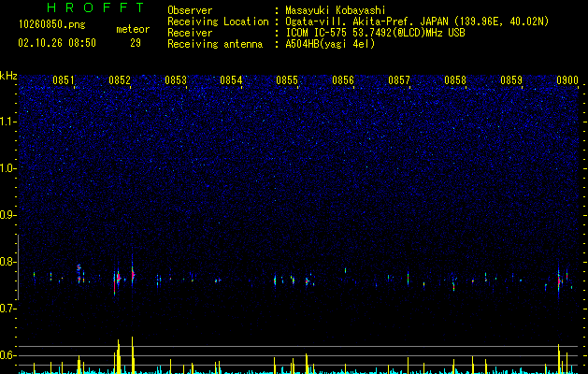Viewport: 588px width, 374px height.
Task: Click the 0.7 kHz axis label
Action: coord(8,309)
